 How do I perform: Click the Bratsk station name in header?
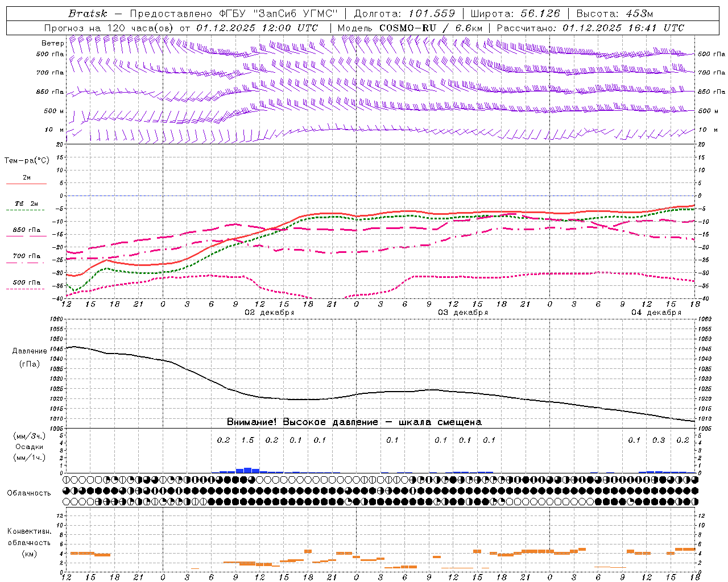pos(88,14)
